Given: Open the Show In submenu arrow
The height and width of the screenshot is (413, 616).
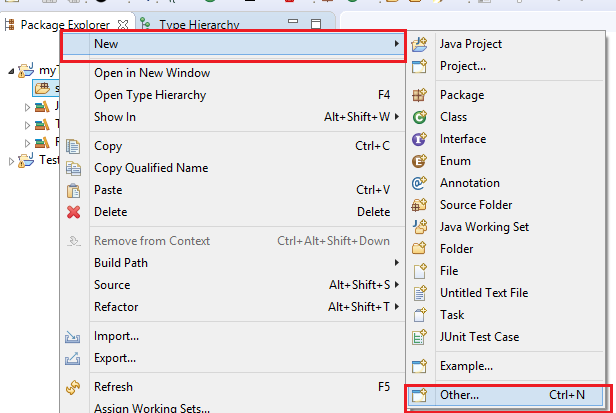Looking at the screenshot, I should [396, 118].
